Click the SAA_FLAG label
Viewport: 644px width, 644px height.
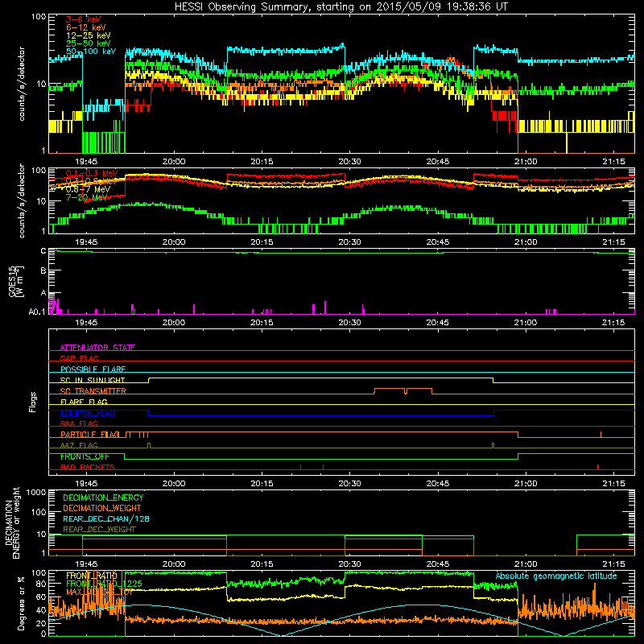[79, 423]
